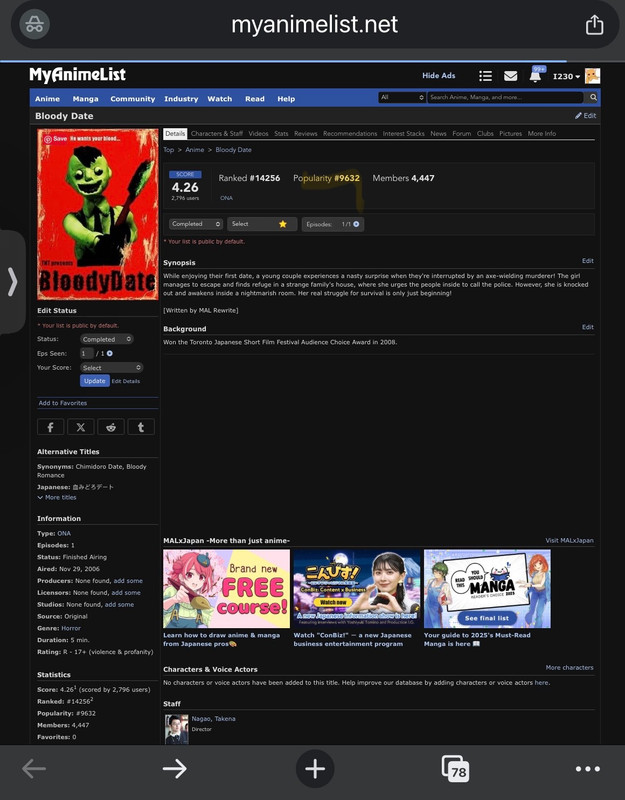This screenshot has height=800, width=625.
Task: Click Add to Favorites
Action: (x=63, y=403)
